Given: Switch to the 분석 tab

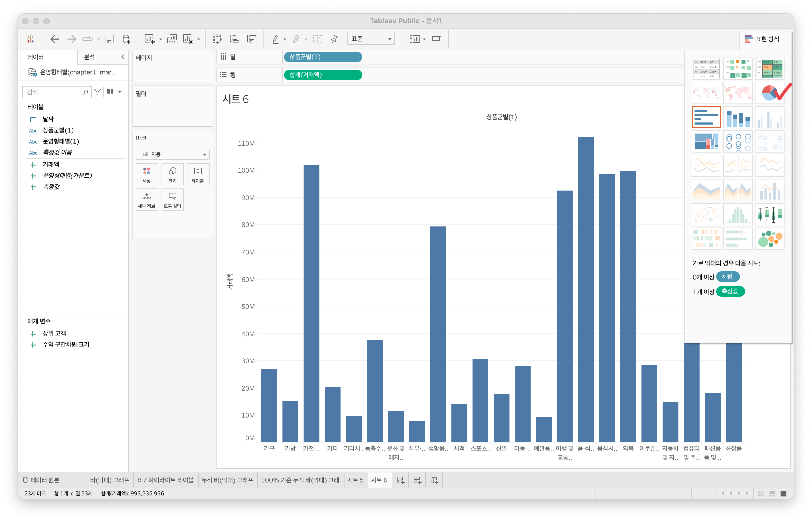Looking at the screenshot, I should 89,57.
